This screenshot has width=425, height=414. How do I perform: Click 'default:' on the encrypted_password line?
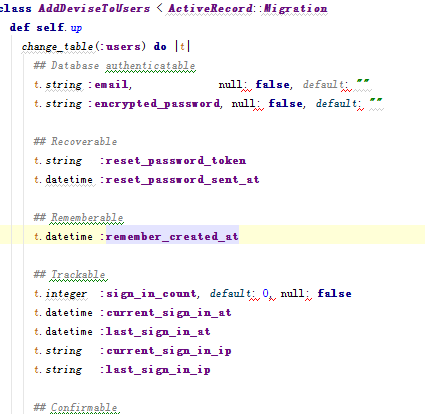(338, 104)
